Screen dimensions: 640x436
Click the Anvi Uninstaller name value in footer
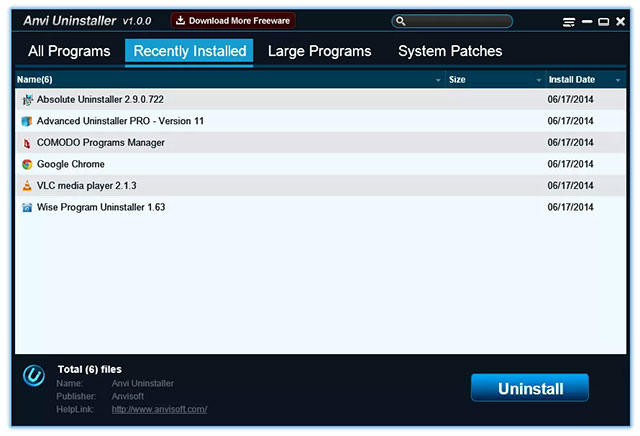click(x=142, y=383)
